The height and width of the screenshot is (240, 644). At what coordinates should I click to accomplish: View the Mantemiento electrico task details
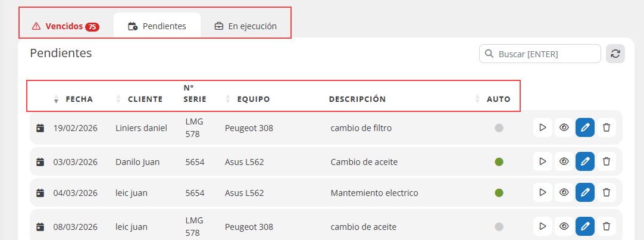[564, 192]
